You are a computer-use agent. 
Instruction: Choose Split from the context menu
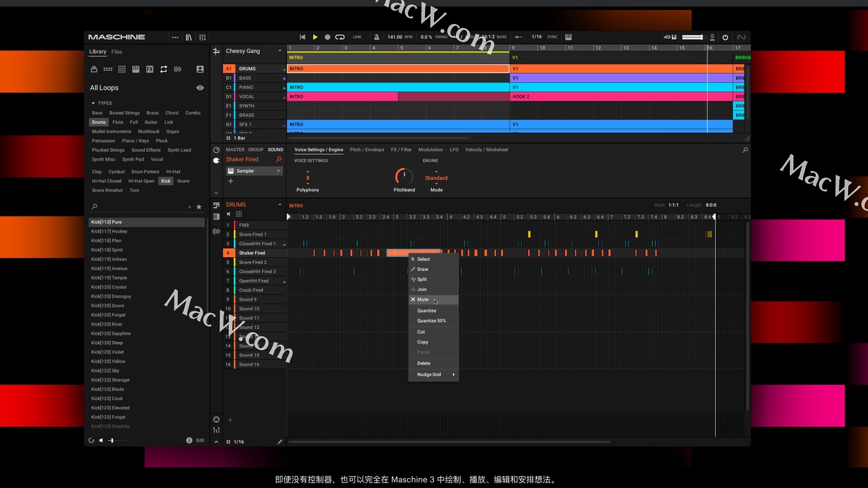(434, 279)
